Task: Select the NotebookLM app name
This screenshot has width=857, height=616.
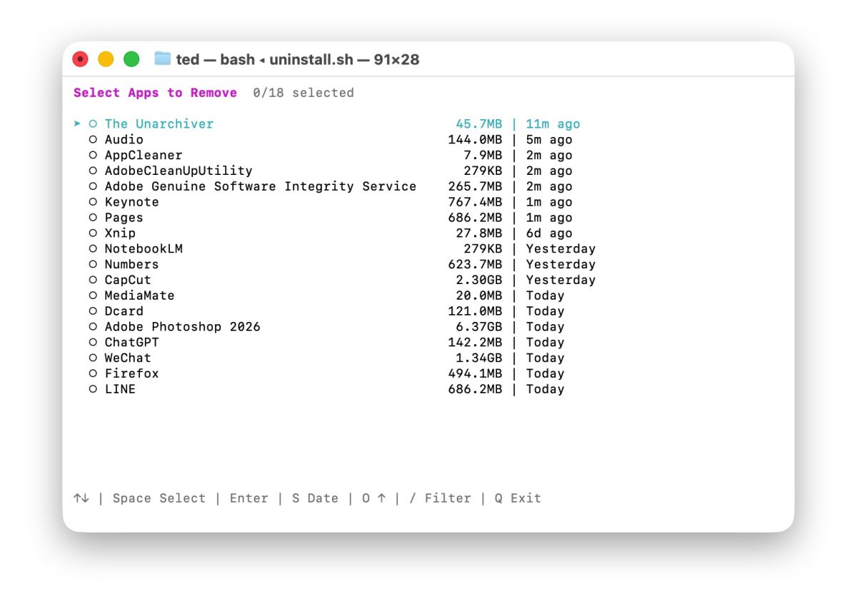Action: pos(144,248)
